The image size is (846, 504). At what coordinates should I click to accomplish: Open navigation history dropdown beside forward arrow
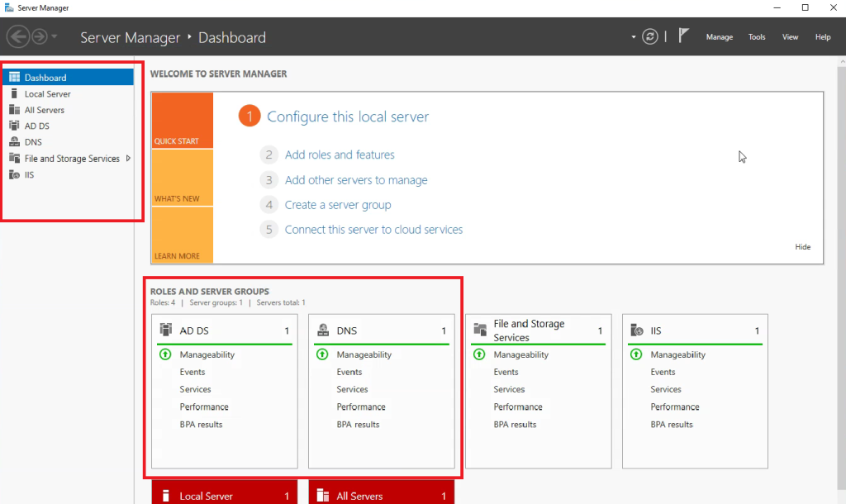point(54,36)
